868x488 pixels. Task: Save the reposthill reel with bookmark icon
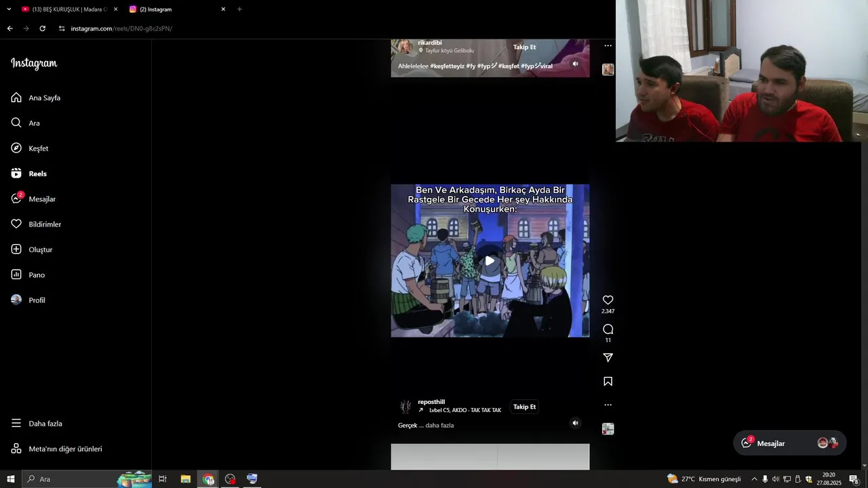tap(608, 382)
